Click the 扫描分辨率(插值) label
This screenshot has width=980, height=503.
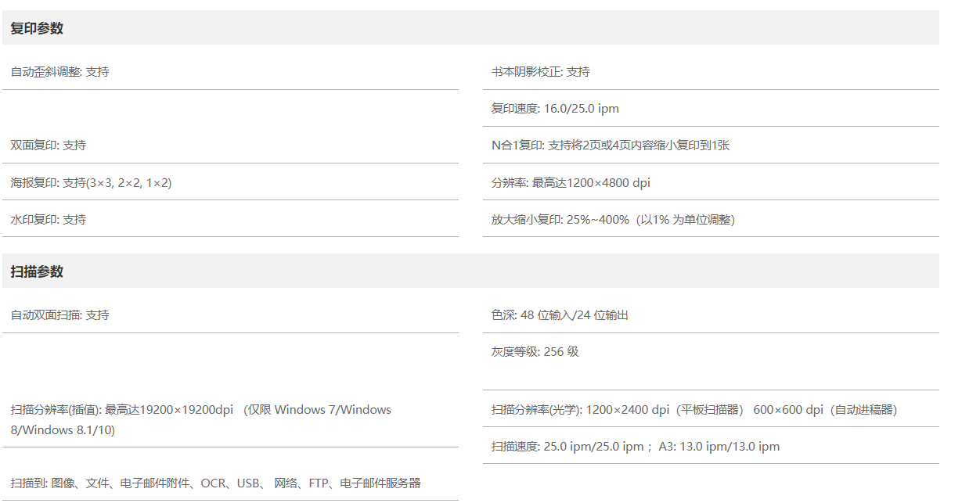(x=55, y=410)
